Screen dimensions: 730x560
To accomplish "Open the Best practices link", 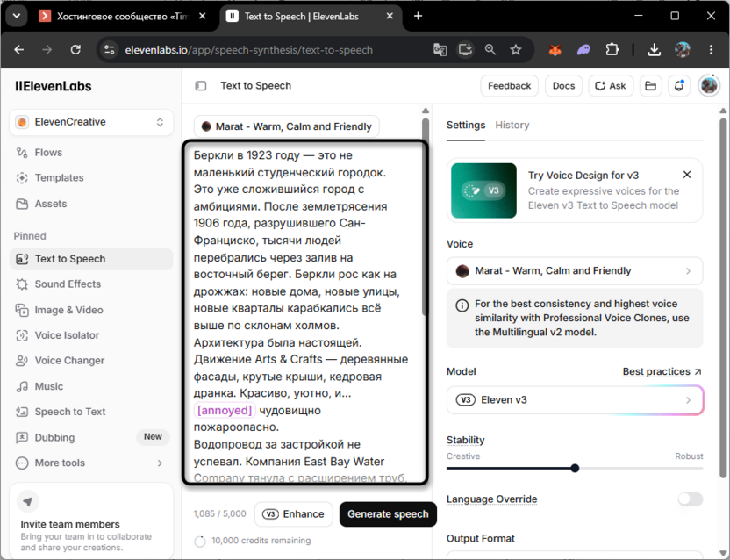I will point(662,371).
